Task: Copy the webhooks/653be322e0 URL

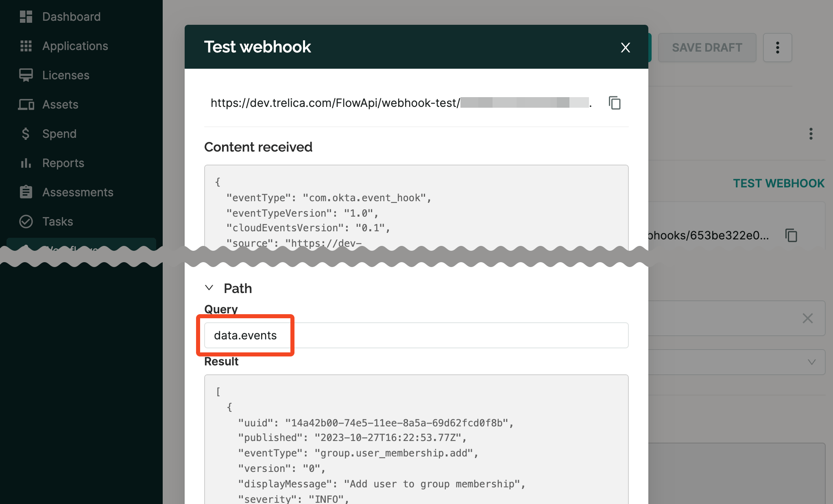Action: tap(791, 235)
